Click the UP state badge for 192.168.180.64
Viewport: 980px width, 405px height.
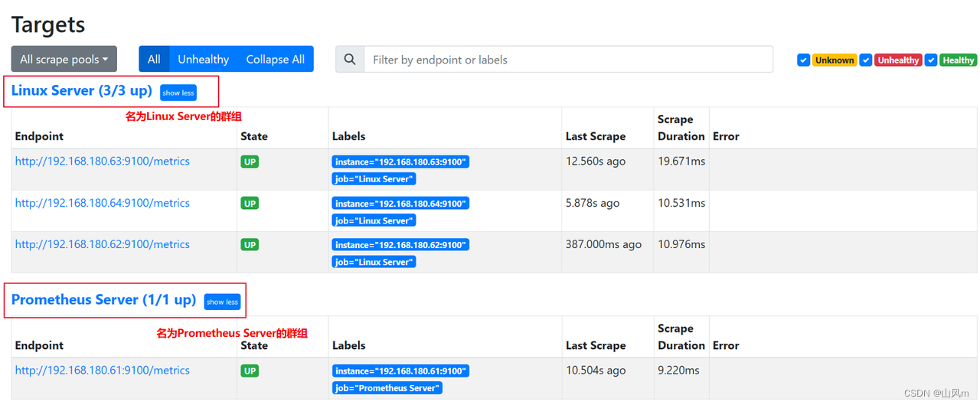250,203
